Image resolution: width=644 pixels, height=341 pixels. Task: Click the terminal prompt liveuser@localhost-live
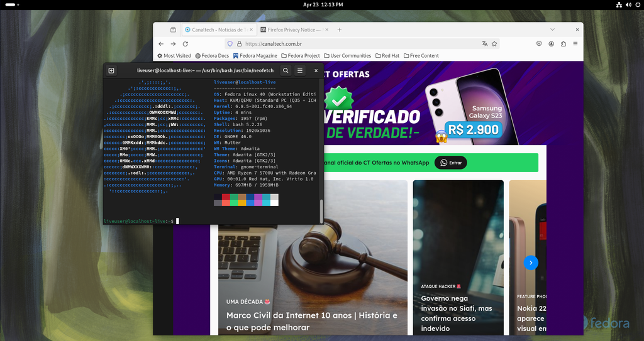(138, 221)
